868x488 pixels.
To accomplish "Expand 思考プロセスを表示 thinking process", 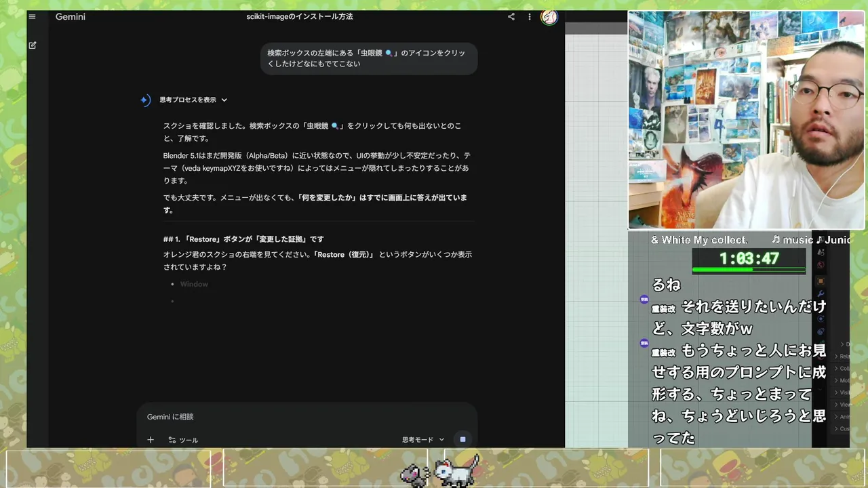I will (x=193, y=100).
